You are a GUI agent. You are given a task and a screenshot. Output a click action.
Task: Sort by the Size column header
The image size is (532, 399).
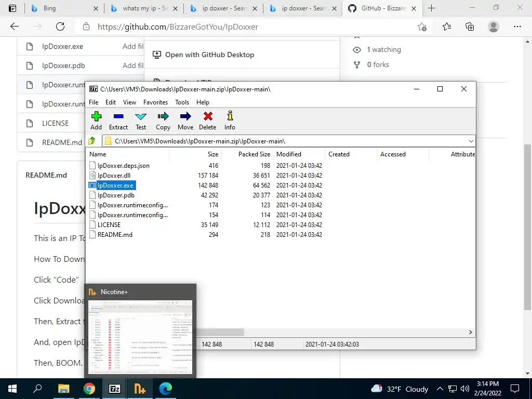click(195, 154)
